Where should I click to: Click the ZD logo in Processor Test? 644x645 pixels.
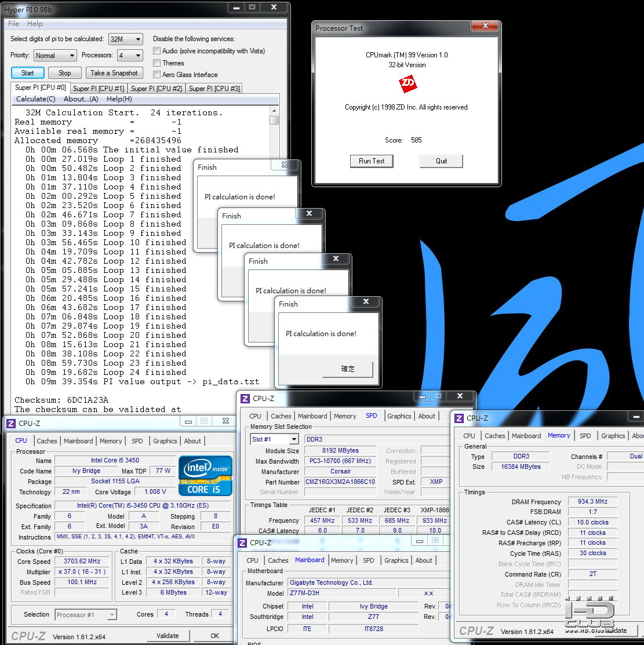408,84
